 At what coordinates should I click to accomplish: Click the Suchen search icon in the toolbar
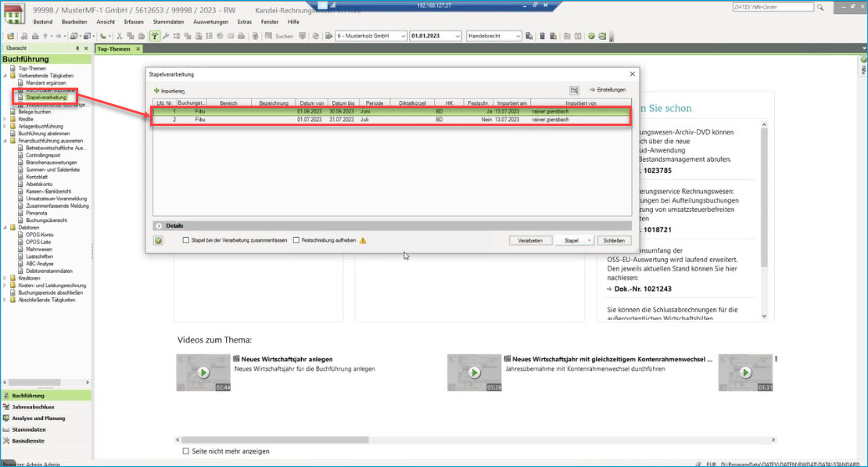[268, 36]
